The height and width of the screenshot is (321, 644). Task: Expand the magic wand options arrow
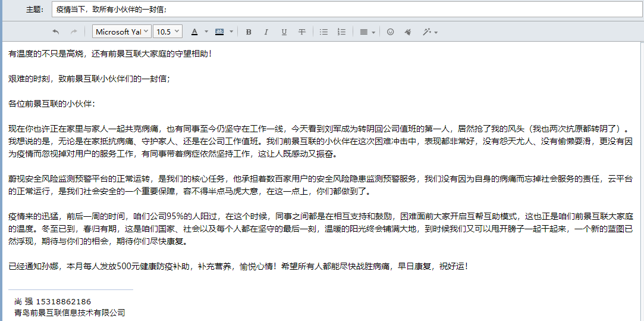(x=436, y=32)
